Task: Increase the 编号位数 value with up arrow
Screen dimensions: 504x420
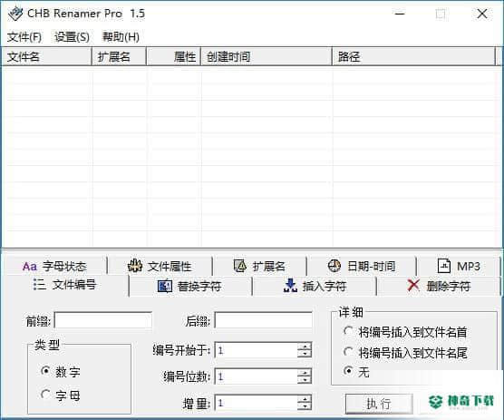Action: [305, 373]
